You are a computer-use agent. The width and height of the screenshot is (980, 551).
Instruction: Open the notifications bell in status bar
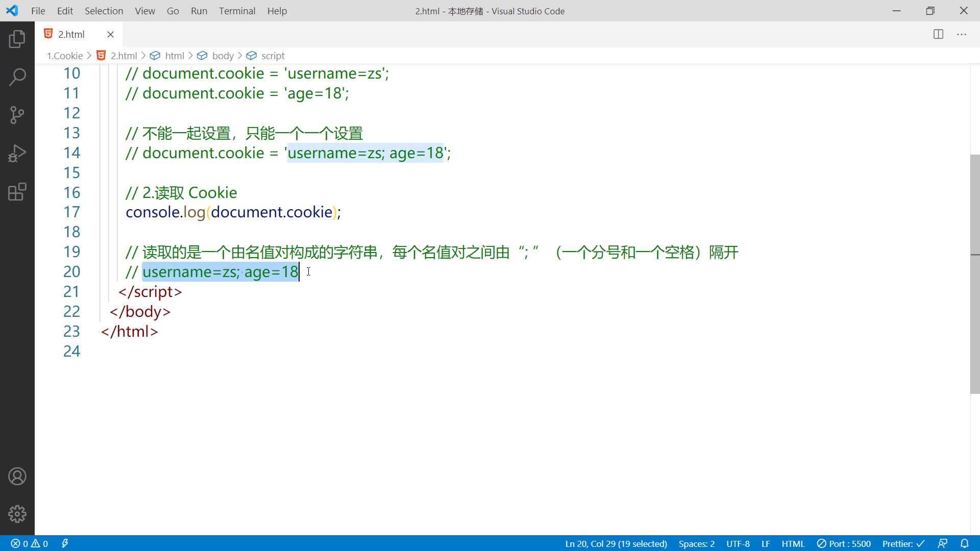964,543
